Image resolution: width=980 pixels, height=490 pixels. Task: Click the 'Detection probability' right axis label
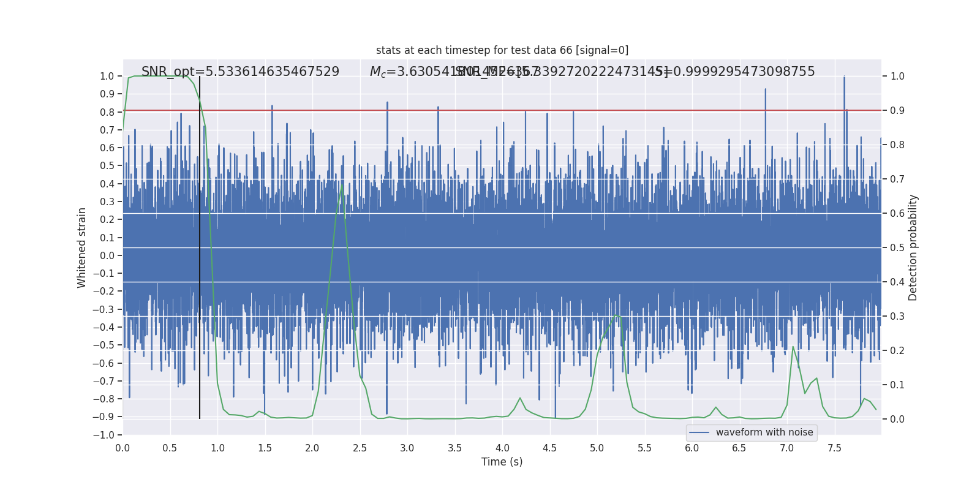913,247
